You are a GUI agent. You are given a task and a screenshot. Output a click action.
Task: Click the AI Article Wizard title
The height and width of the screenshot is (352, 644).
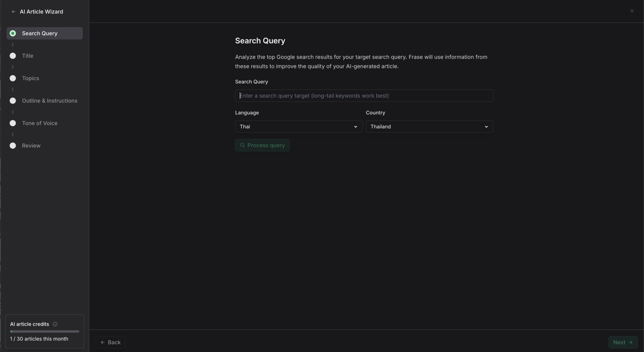(x=41, y=12)
